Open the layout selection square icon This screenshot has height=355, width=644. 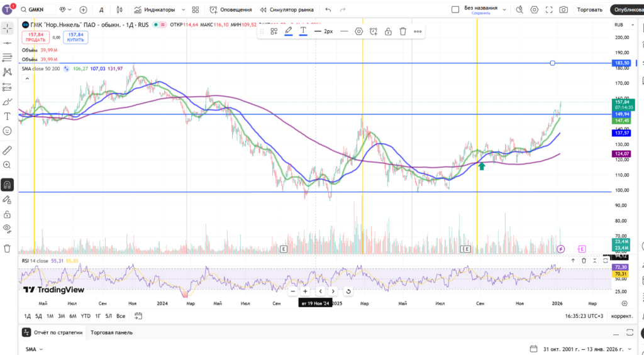(x=455, y=9)
